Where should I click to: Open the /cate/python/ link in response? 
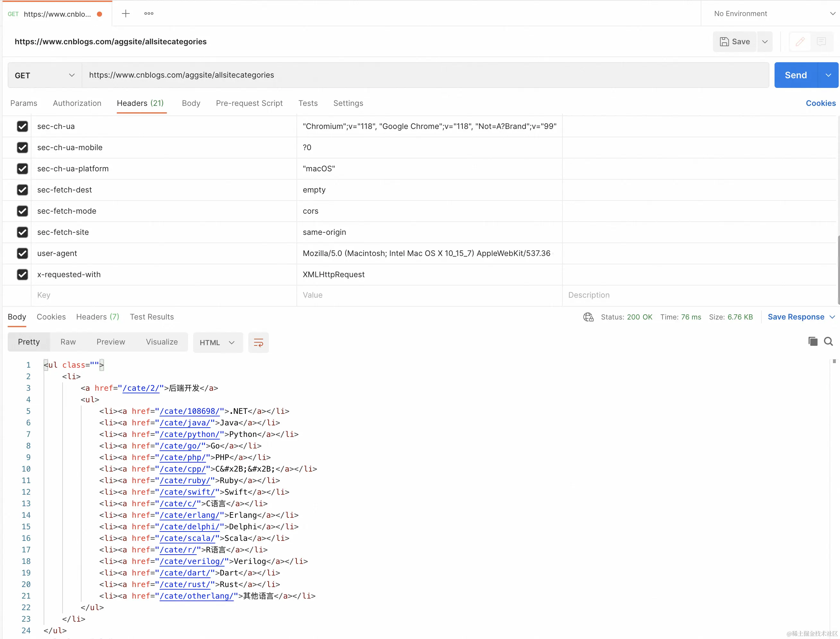point(189,434)
